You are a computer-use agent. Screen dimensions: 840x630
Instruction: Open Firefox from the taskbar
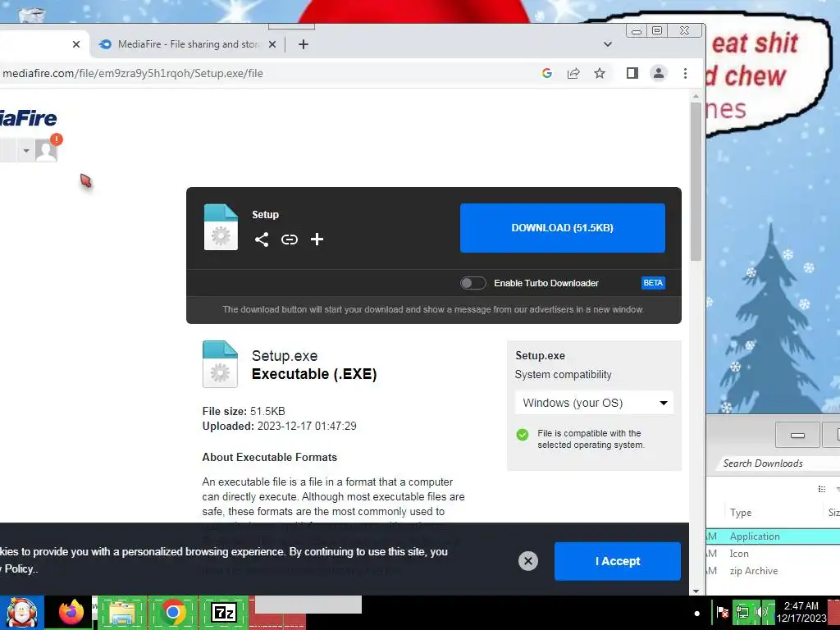coord(71,612)
